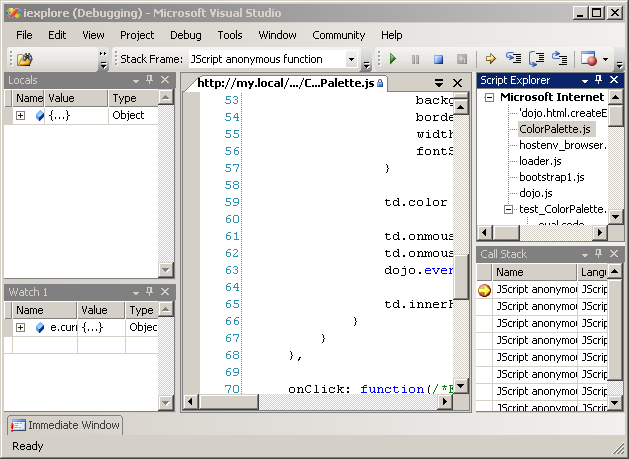Open the Script Explorer window position dropdown
Viewport: 629px width, 459px height.
(x=585, y=81)
